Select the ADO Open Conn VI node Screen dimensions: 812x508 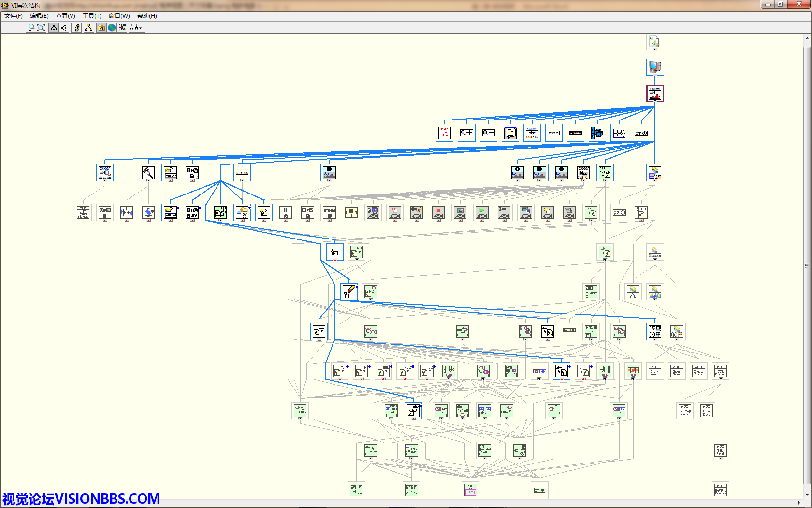(676, 371)
